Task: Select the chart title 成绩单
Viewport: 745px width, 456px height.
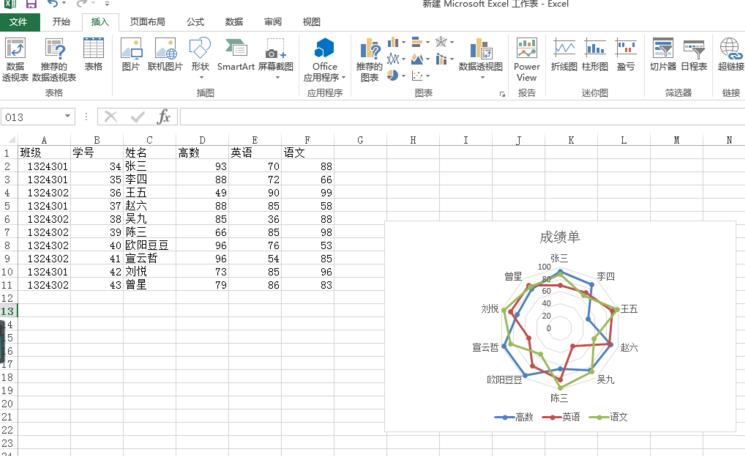Action: point(560,237)
